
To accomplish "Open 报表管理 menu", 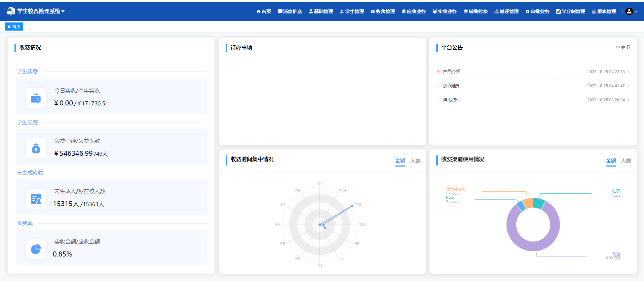I will pos(604,11).
